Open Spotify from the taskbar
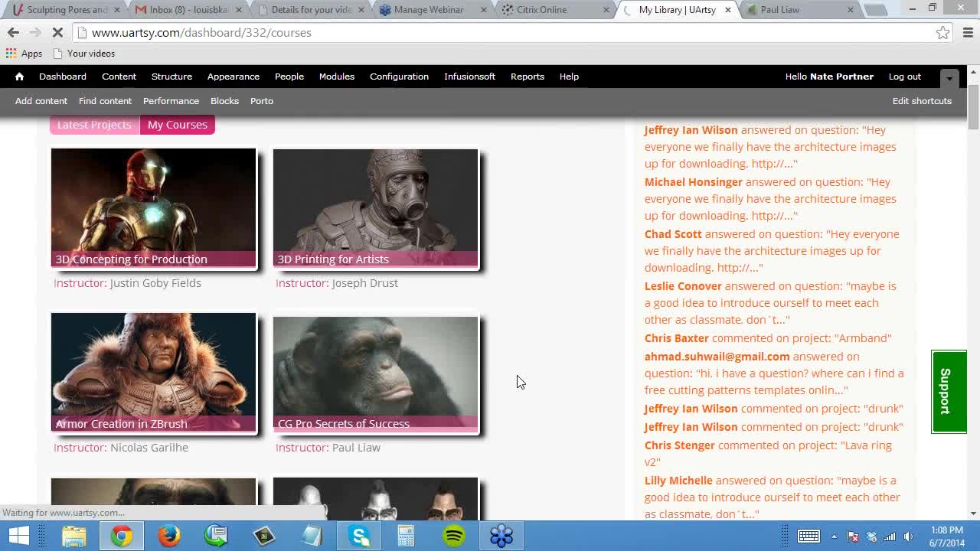This screenshot has width=980, height=551. coord(454,536)
